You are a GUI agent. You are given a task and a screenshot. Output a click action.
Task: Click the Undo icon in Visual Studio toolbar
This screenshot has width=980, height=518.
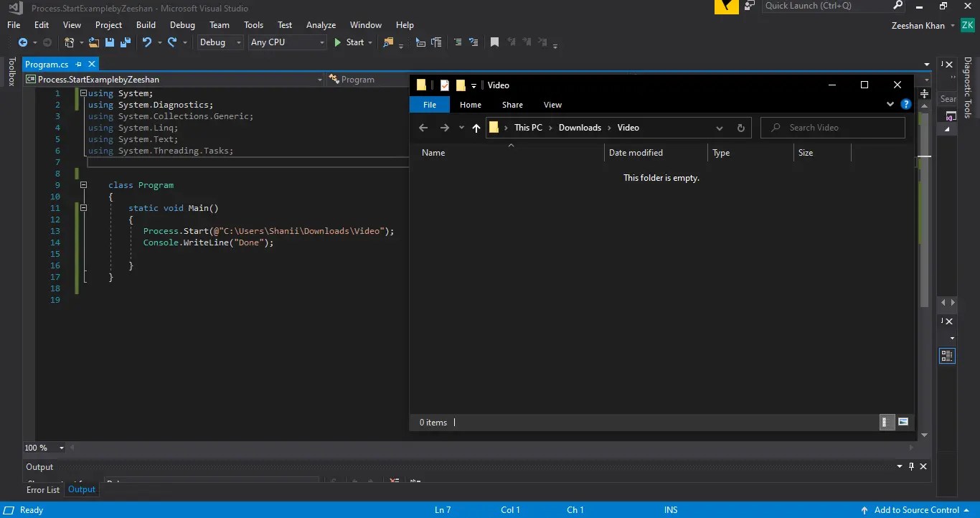click(146, 42)
